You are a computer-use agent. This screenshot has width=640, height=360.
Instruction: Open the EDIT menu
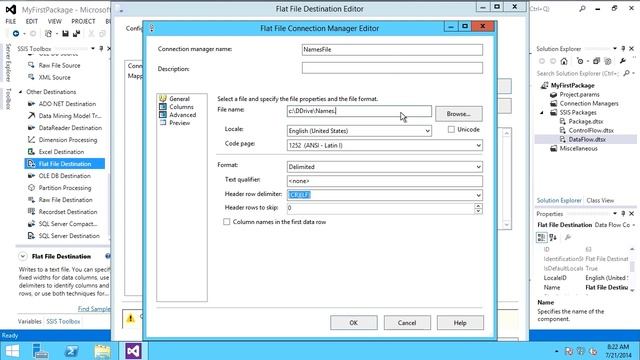[31, 21]
